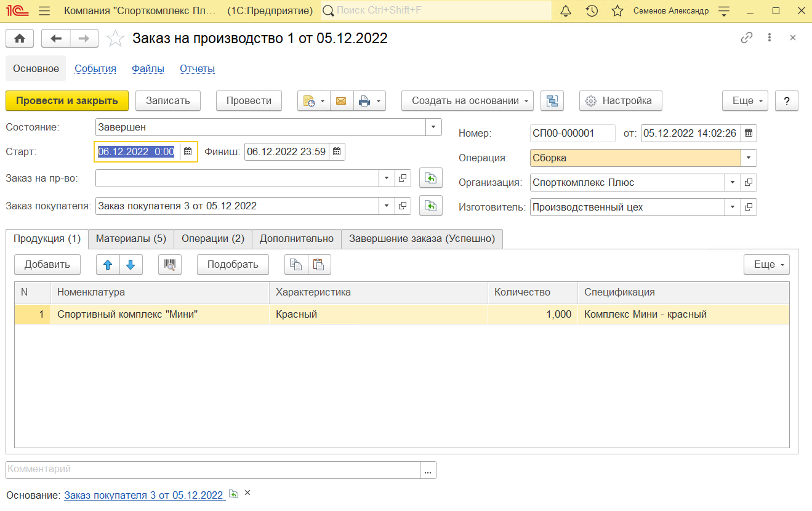The image size is (812, 511).
Task: Paste rows icon in products toolbar
Action: click(x=319, y=265)
